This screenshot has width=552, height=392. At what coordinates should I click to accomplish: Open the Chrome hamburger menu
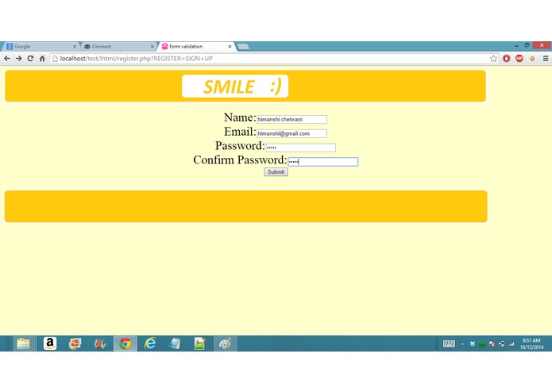(x=546, y=59)
